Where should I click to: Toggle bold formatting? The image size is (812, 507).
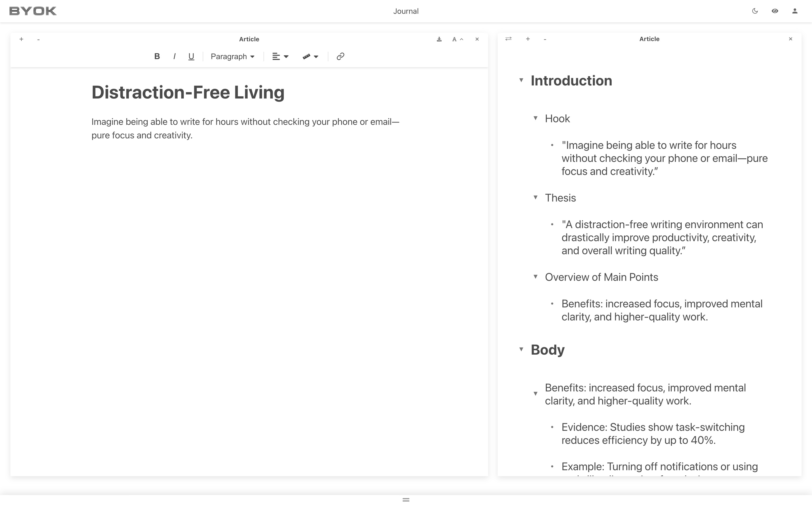157,56
